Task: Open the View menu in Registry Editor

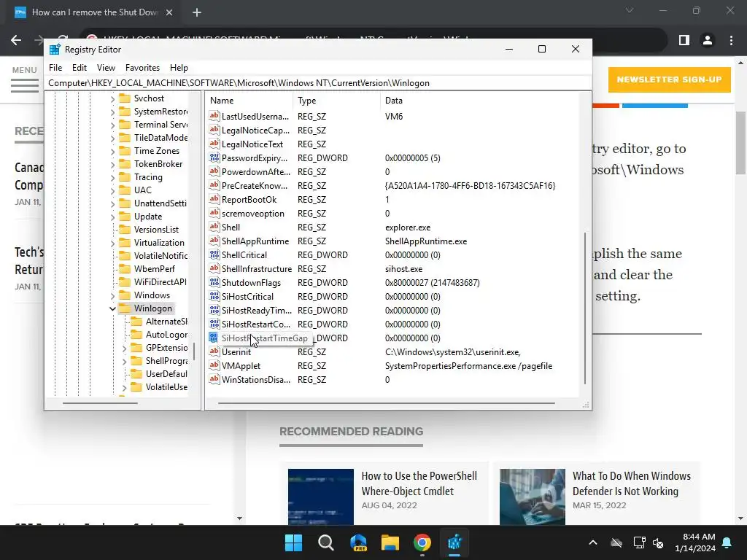Action: [x=106, y=68]
